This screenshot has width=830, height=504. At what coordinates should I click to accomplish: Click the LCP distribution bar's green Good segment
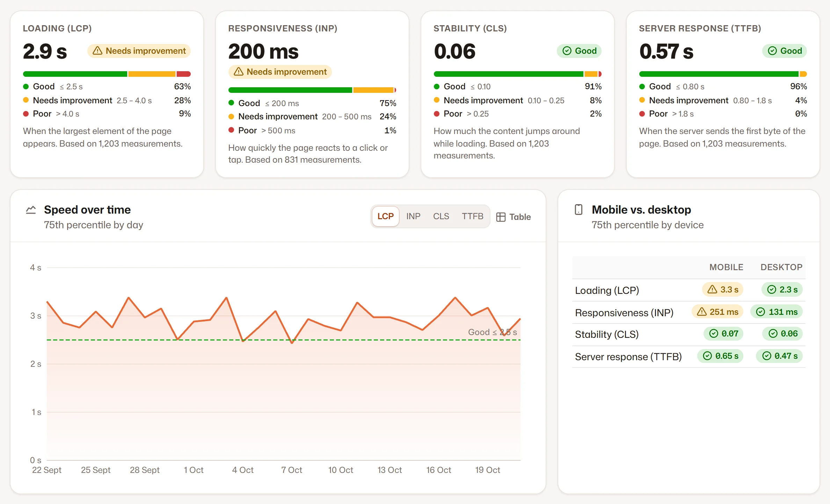coord(75,74)
